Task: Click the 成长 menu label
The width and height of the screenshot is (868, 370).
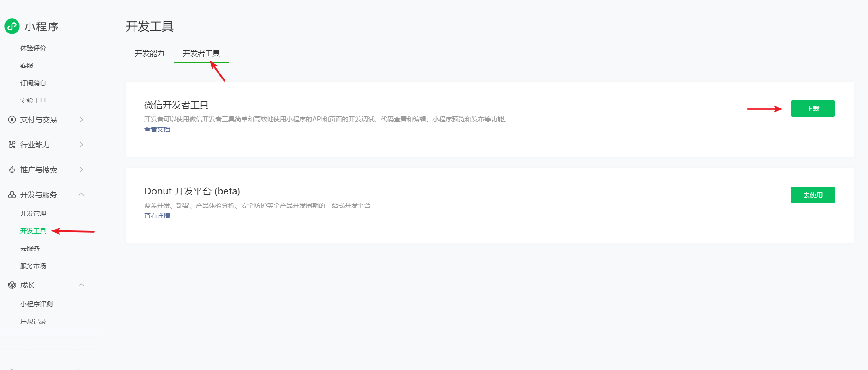Action: [28, 285]
